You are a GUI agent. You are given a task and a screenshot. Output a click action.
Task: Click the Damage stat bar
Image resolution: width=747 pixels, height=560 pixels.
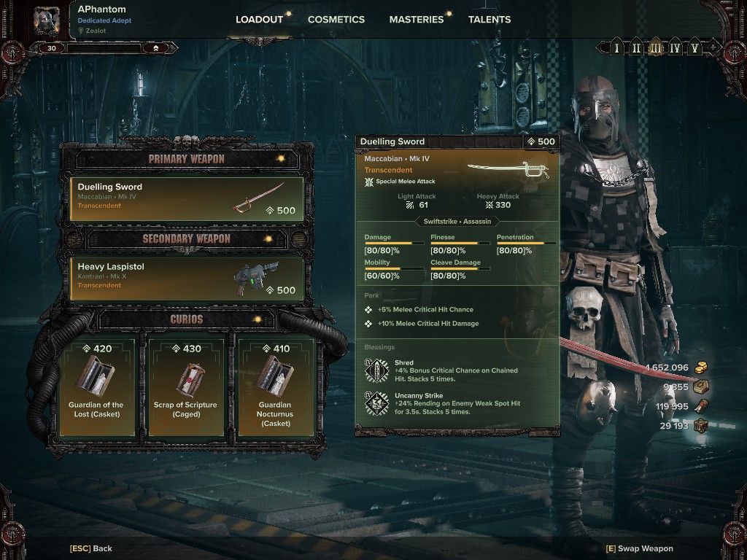pos(394,244)
